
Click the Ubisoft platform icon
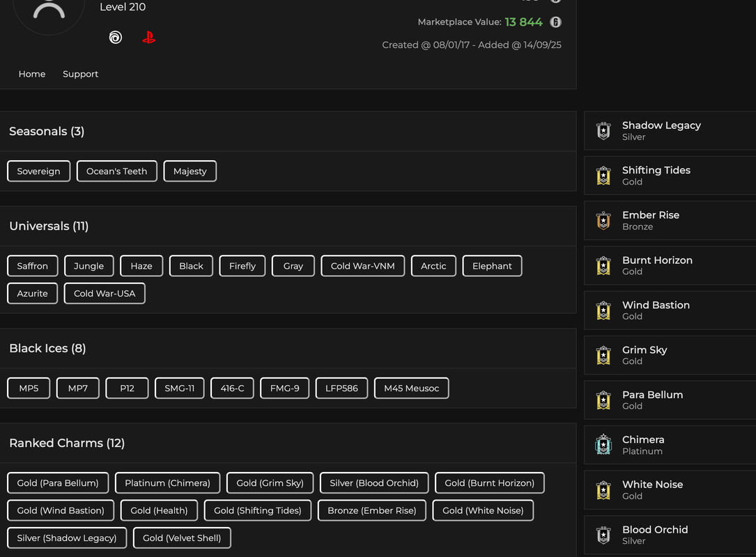115,37
